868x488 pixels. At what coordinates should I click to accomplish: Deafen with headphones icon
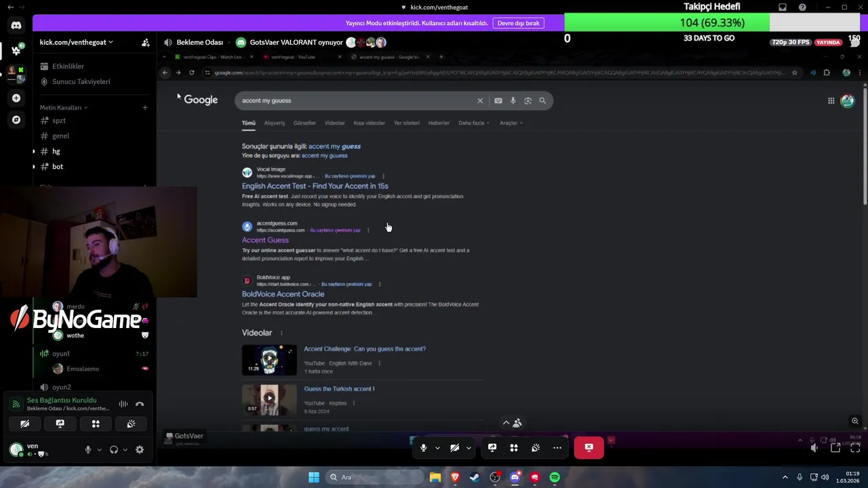coord(114,449)
